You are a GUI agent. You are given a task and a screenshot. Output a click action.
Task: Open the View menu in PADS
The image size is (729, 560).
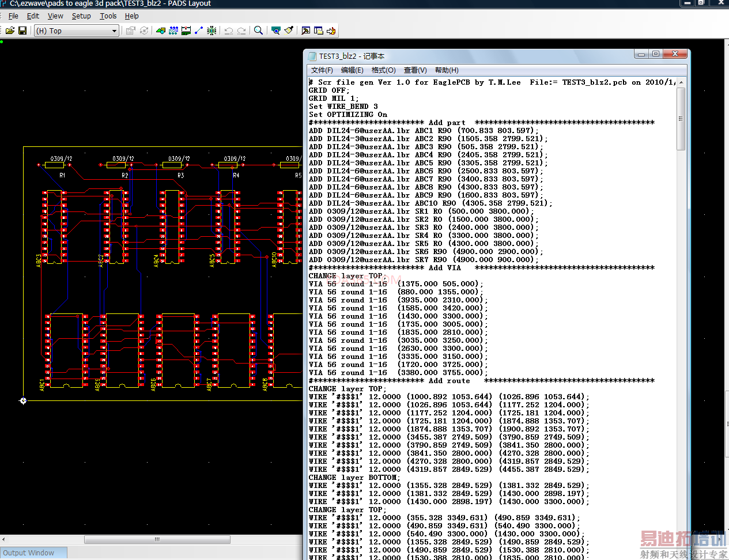tap(55, 16)
